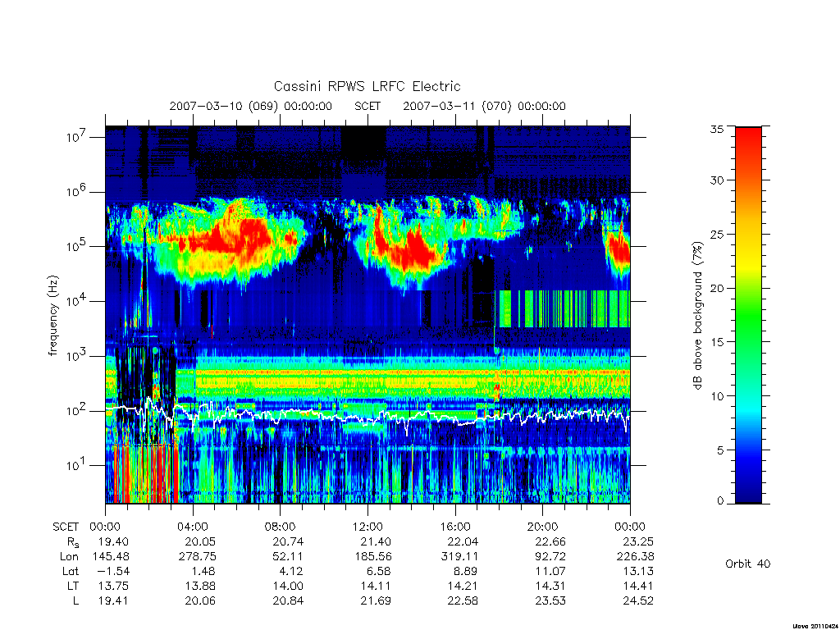
Task: Click the 16:00 SCET time label
Action: pos(454,527)
